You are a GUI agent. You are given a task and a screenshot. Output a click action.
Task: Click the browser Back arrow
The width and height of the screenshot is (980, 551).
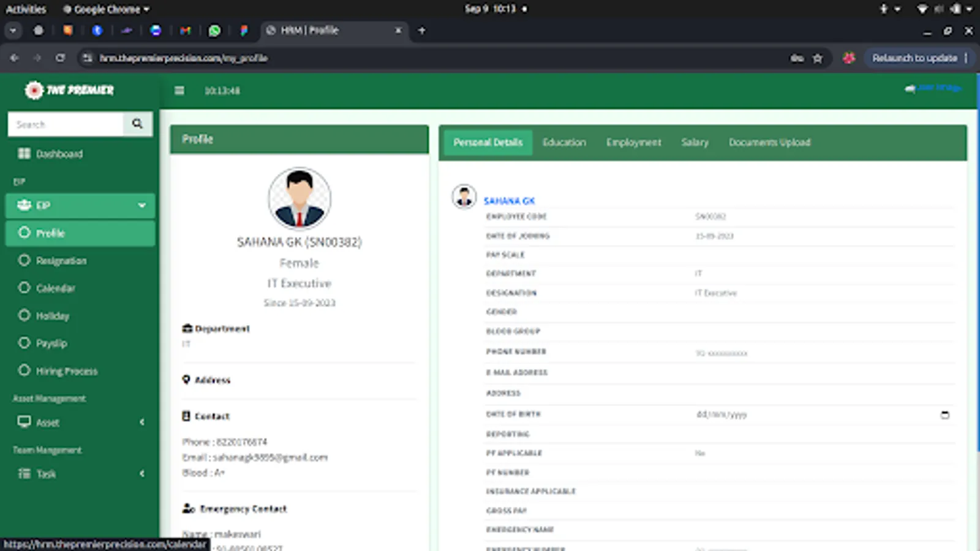point(14,58)
